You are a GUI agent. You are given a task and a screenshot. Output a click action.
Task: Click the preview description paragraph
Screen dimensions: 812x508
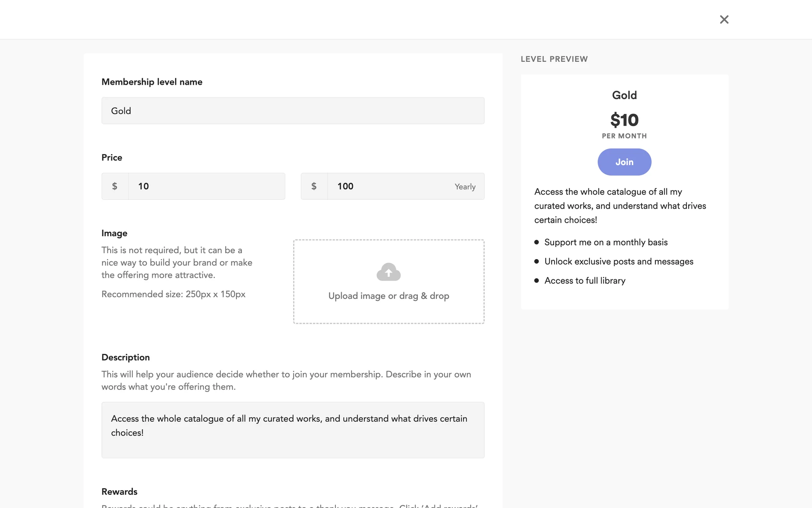click(620, 206)
